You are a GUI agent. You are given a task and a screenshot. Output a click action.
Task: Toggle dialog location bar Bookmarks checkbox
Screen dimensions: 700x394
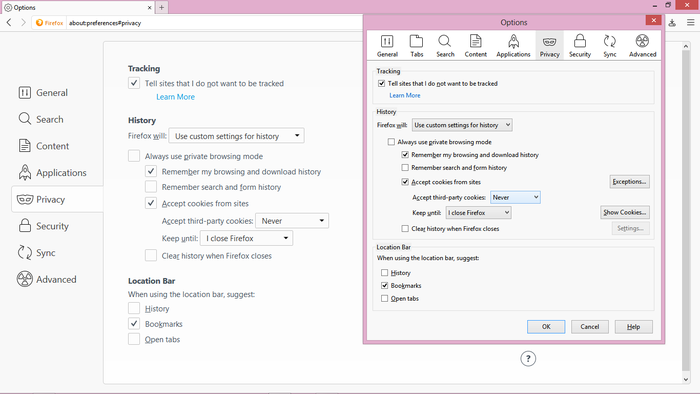tap(384, 286)
